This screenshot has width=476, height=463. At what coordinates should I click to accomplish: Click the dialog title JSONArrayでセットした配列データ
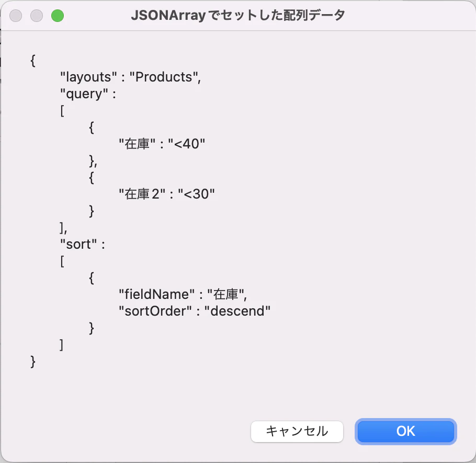237,15
